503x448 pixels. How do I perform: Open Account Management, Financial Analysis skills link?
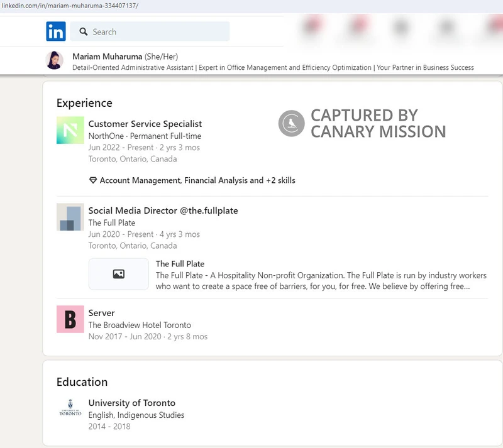click(197, 180)
